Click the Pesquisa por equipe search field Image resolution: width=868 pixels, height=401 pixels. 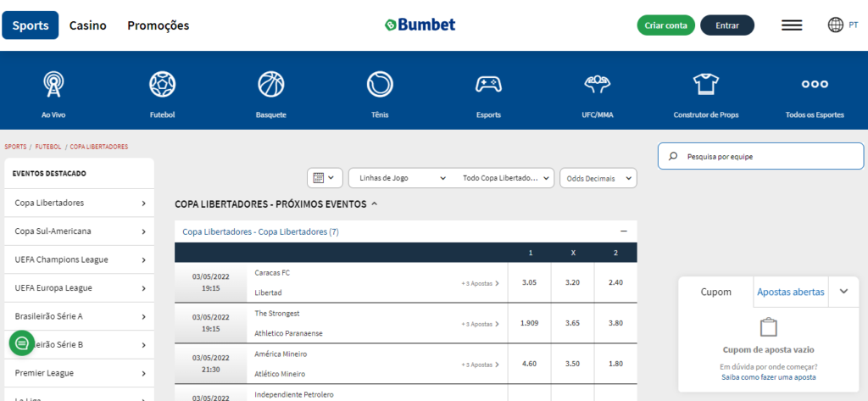point(760,156)
